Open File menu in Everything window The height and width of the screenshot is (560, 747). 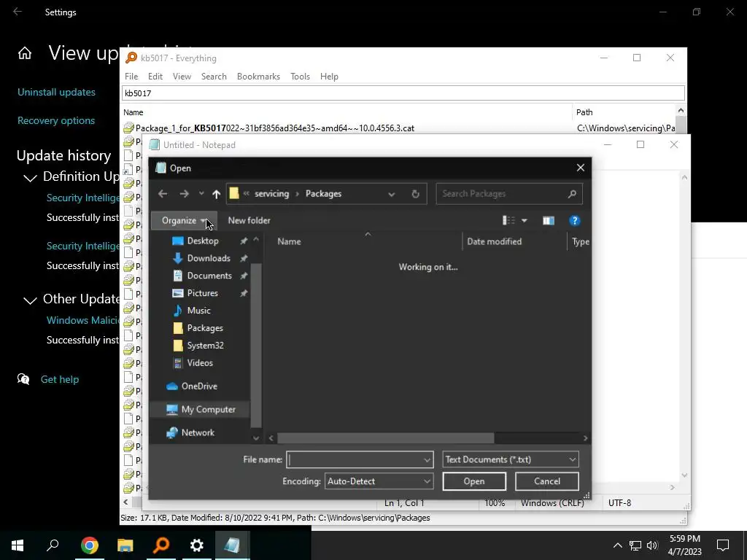click(x=131, y=77)
